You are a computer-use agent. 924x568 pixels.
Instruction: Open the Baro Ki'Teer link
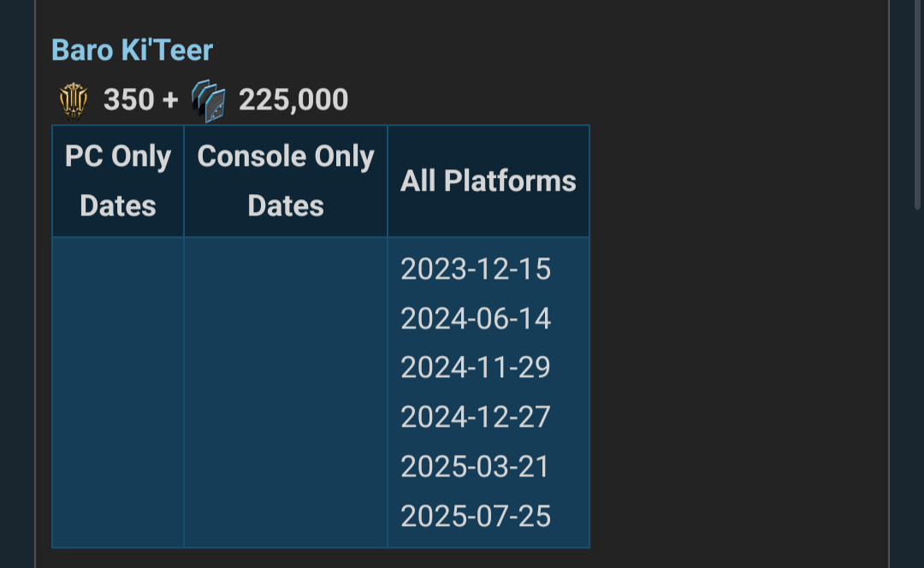pyautogui.click(x=132, y=50)
